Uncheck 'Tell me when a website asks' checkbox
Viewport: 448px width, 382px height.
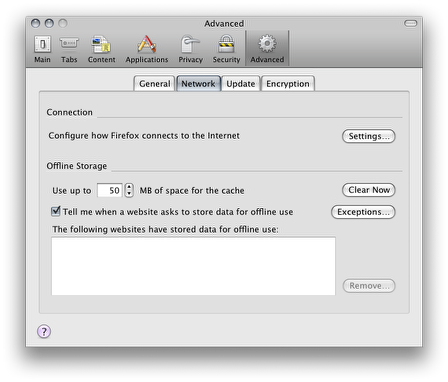tap(56, 211)
